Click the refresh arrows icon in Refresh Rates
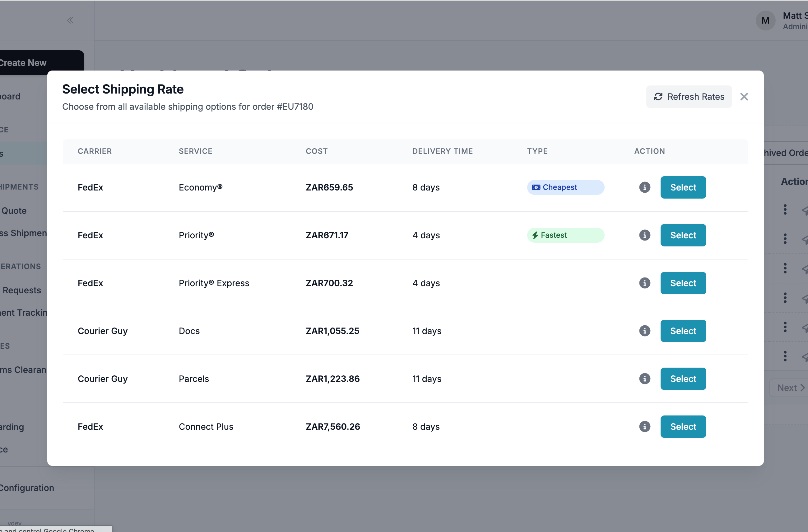This screenshot has width=808, height=532. point(658,97)
